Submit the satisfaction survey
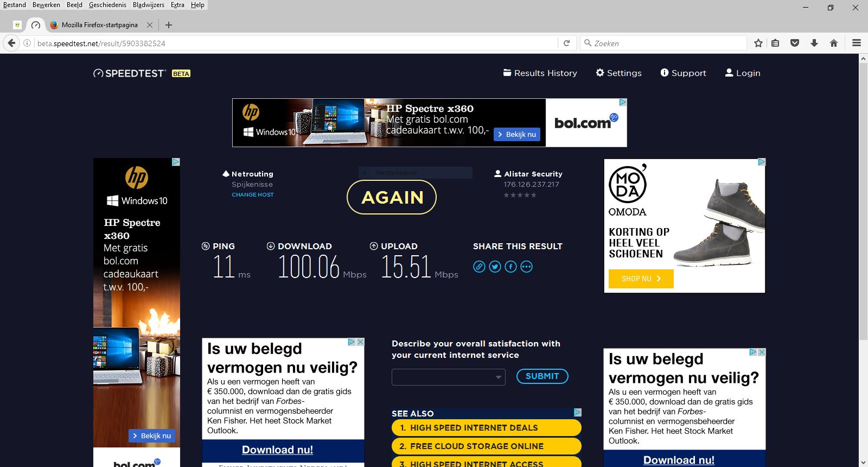The image size is (868, 467). click(542, 376)
